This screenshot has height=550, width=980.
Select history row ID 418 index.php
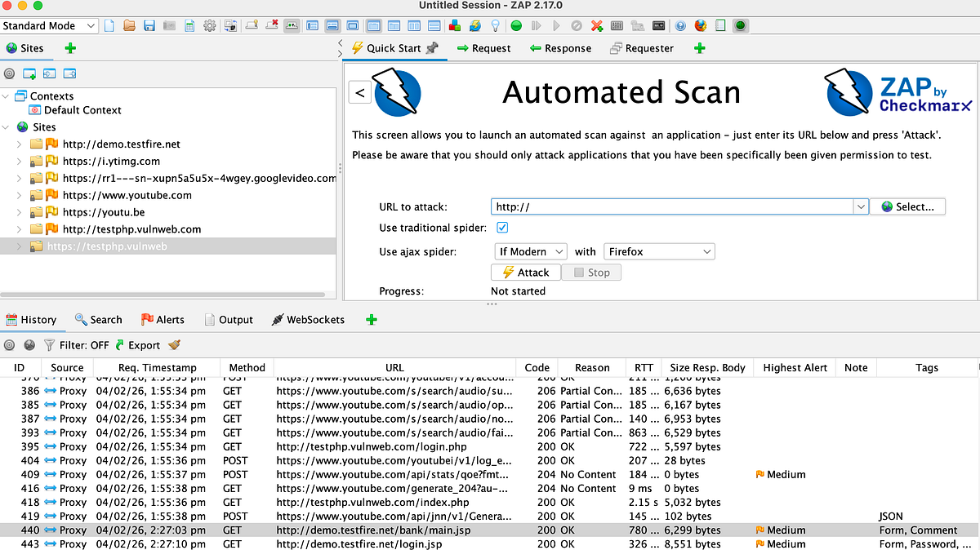pos(490,502)
